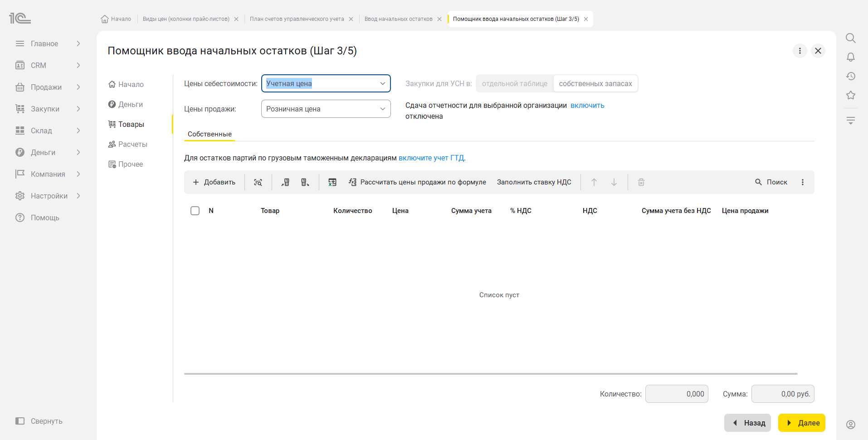This screenshot has width=868, height=440.
Task: Open the 'Цены себестоимости' dropdown
Action: [326, 83]
